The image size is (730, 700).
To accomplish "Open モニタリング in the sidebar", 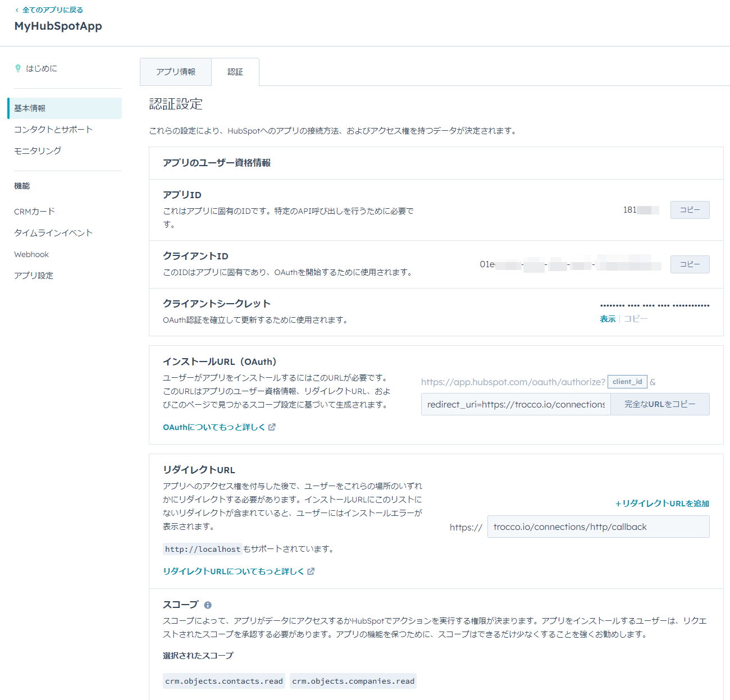I will pyautogui.click(x=38, y=151).
